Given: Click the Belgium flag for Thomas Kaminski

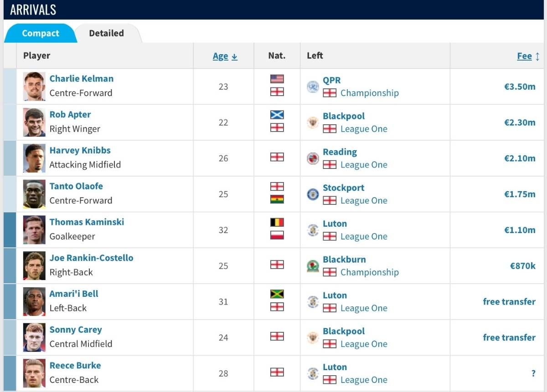Looking at the screenshot, I should pyautogui.click(x=277, y=222).
